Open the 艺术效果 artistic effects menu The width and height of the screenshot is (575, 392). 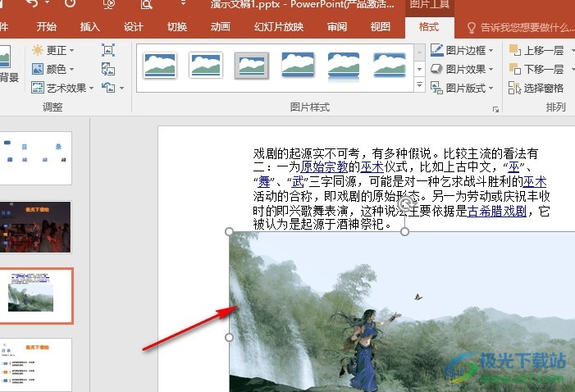click(62, 88)
